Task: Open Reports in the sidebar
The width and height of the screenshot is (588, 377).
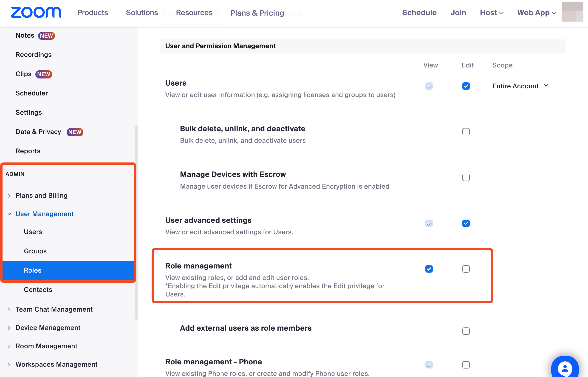Action: (28, 151)
